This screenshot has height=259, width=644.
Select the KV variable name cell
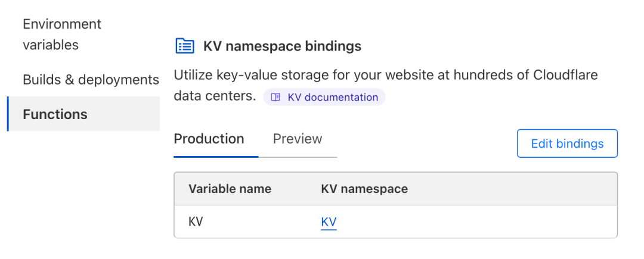(196, 221)
